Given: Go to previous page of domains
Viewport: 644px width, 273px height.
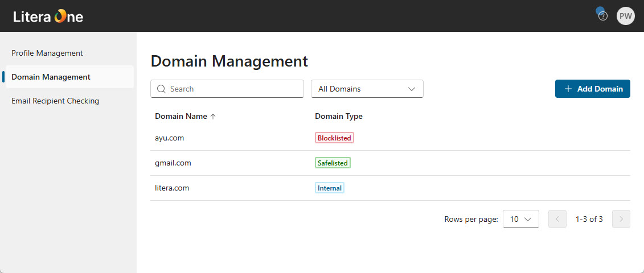Looking at the screenshot, I should click(x=557, y=219).
